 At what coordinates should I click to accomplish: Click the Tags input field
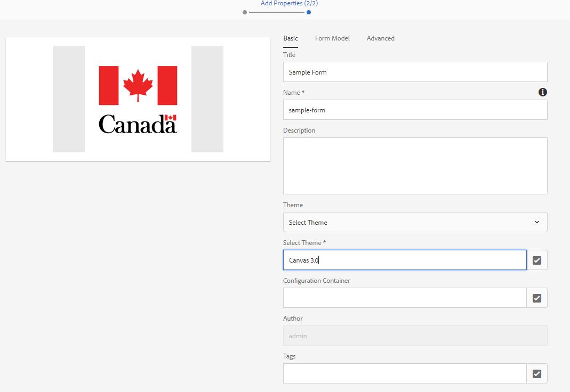point(405,373)
